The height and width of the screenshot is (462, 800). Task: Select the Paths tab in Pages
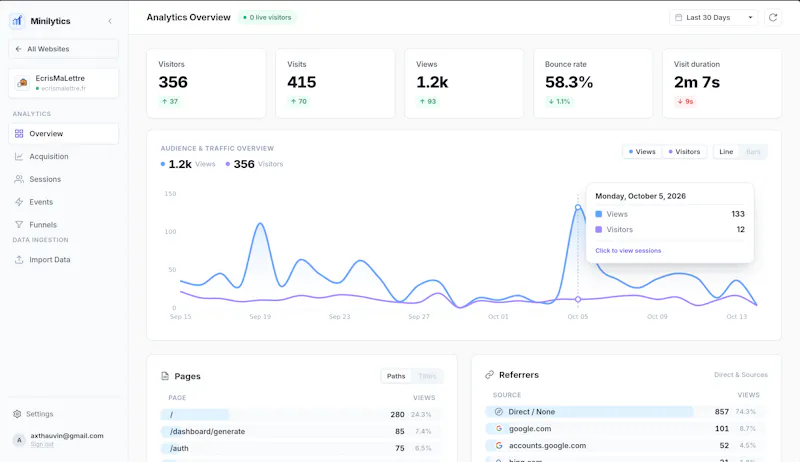[396, 376]
